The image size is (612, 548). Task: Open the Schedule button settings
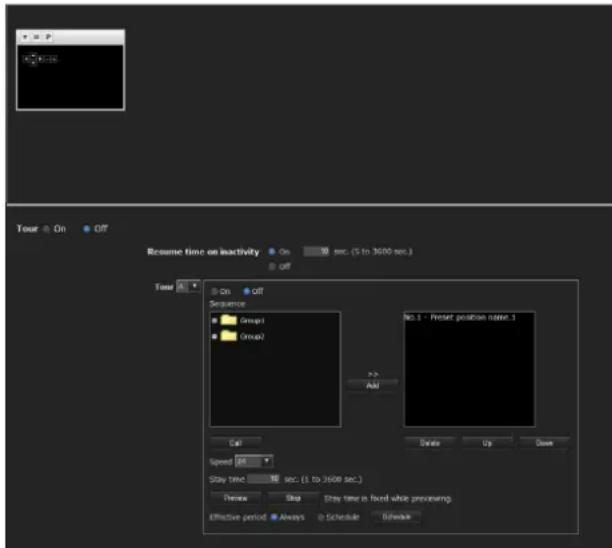pos(396,517)
